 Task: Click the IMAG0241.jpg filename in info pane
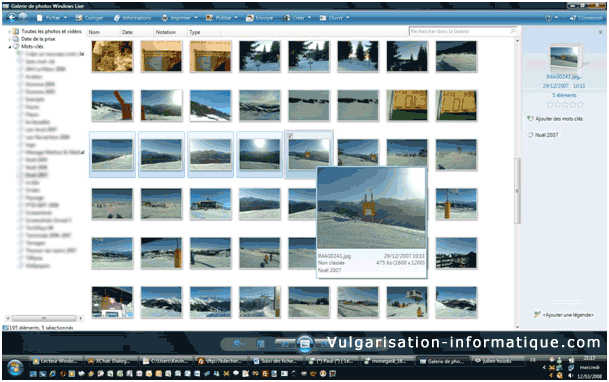[x=565, y=76]
